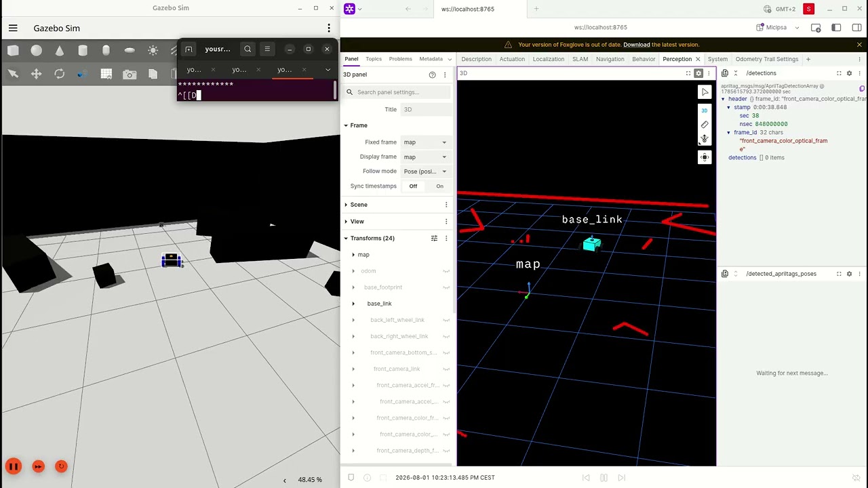Open Gazebo three-dot options menu
Image resolution: width=868 pixels, height=488 pixels.
click(x=329, y=28)
